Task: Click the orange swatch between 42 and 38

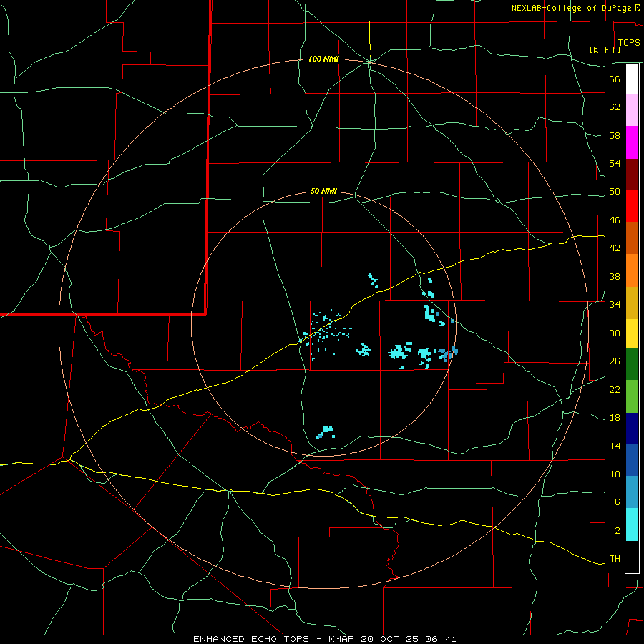Action: [632, 270]
